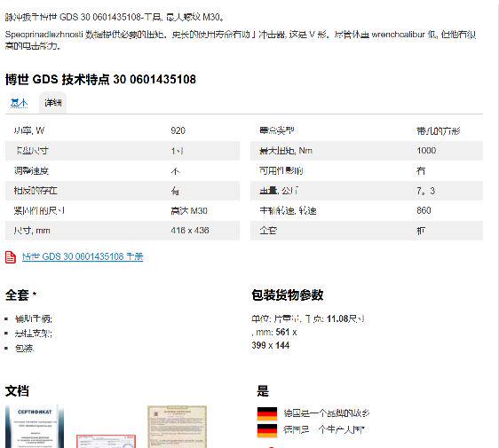Select the weight value 7, 3
The width and height of the screenshot is (499, 448).
click(x=425, y=191)
